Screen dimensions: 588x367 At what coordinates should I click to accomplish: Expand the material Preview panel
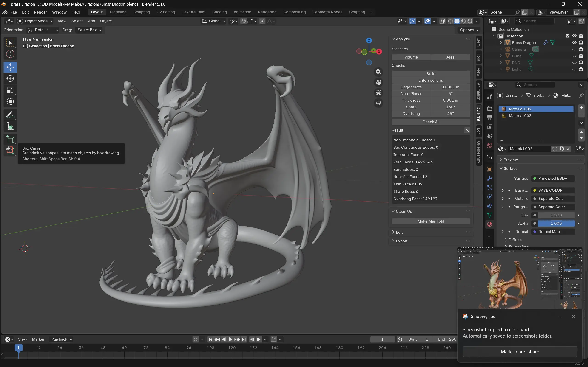pos(540,160)
